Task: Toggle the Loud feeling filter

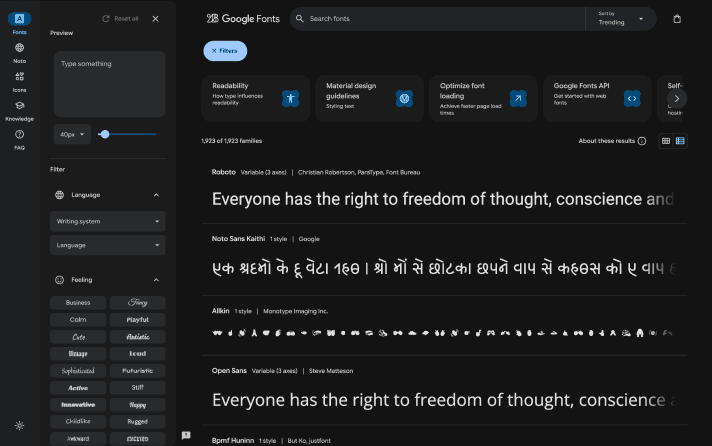Action: click(x=138, y=354)
